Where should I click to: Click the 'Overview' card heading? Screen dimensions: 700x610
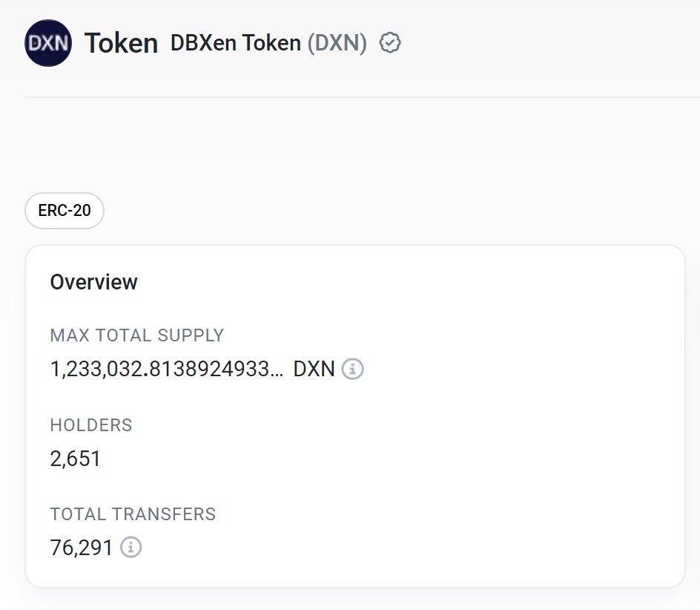pyautogui.click(x=93, y=282)
